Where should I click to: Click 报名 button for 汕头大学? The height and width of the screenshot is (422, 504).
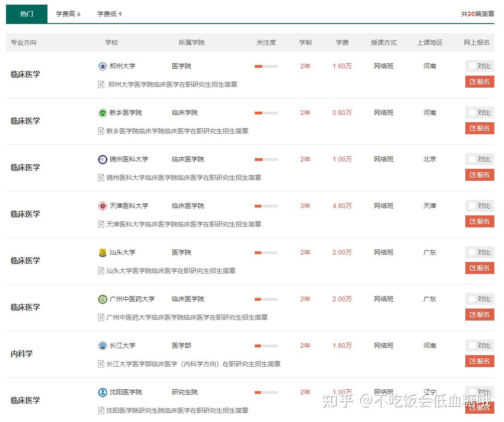480,268
